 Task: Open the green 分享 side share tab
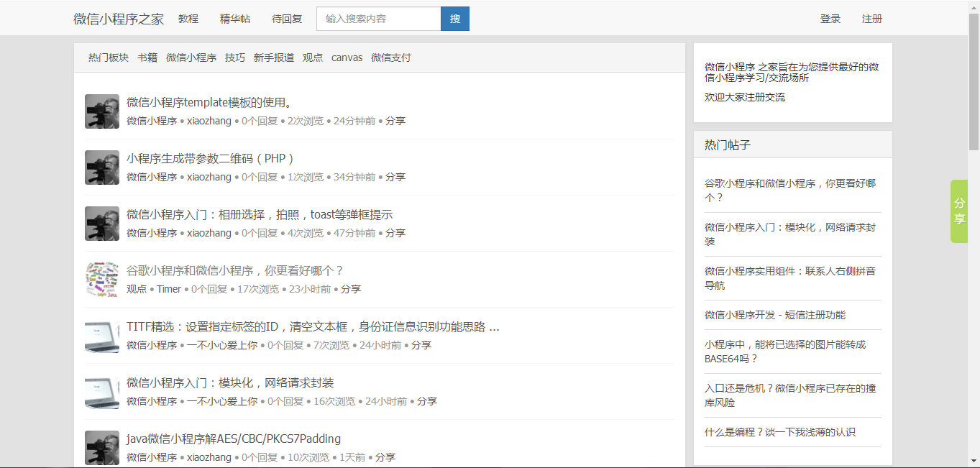959,211
